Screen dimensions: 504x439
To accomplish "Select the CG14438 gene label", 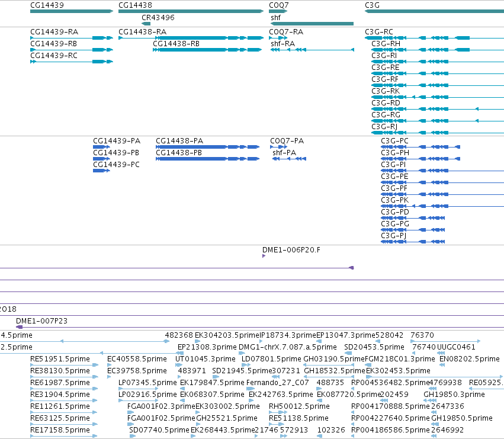I will pyautogui.click(x=135, y=5).
